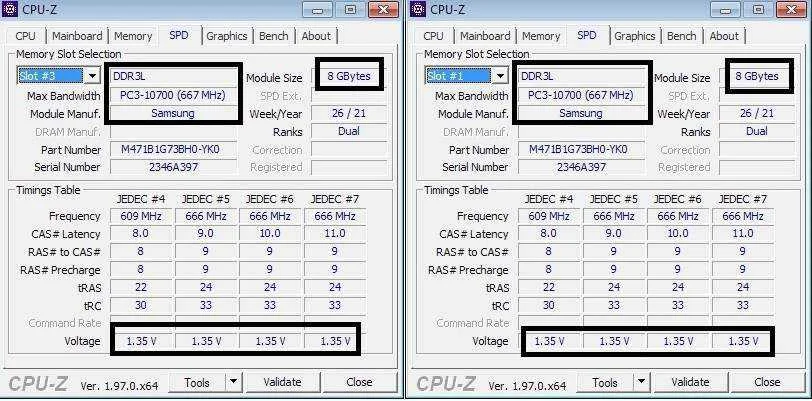Click 8 GBytes module size in right window
Image resolution: width=812 pixels, height=401 pixels.
click(x=757, y=76)
